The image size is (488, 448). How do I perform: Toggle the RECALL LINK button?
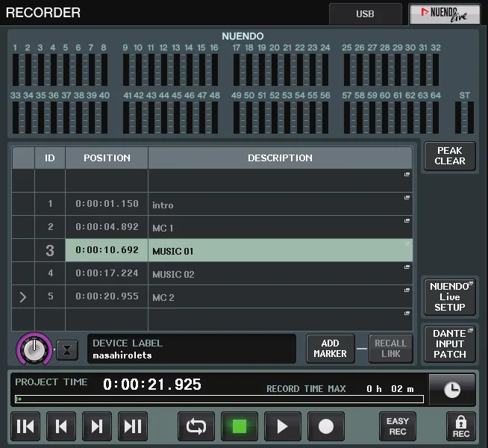(x=391, y=349)
